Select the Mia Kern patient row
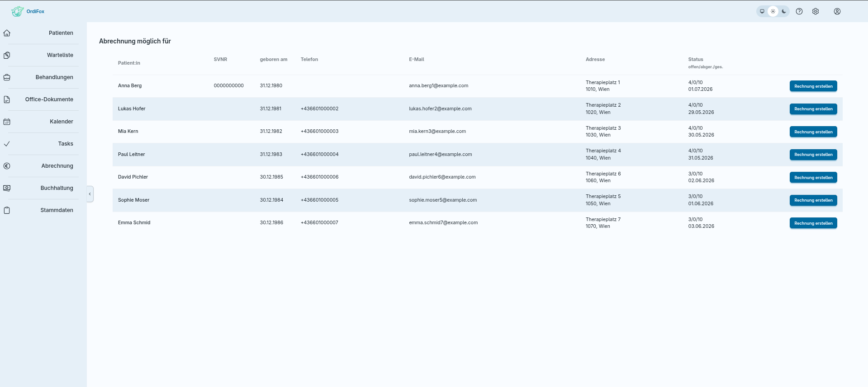 click(x=477, y=132)
